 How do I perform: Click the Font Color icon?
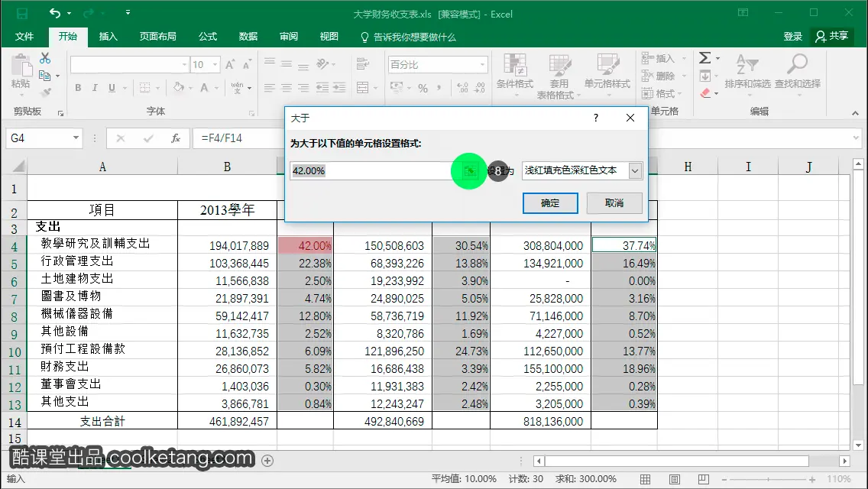click(204, 88)
